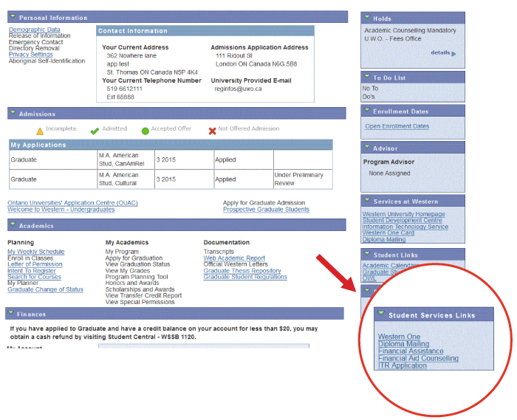Open ITR Application link
Screen dimensions: 517x420
coord(403,365)
